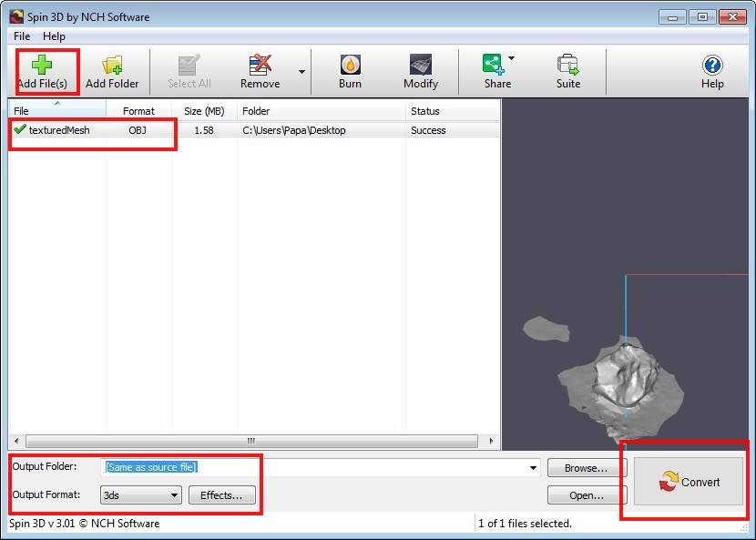Click the Browse... button
This screenshot has width=756, height=540.
click(x=587, y=468)
